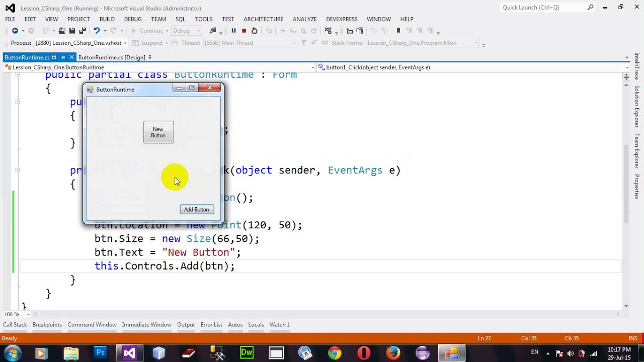Image resolution: width=644 pixels, height=362 pixels.
Task: Open the Debug configuration dropdown
Action: pos(187,31)
